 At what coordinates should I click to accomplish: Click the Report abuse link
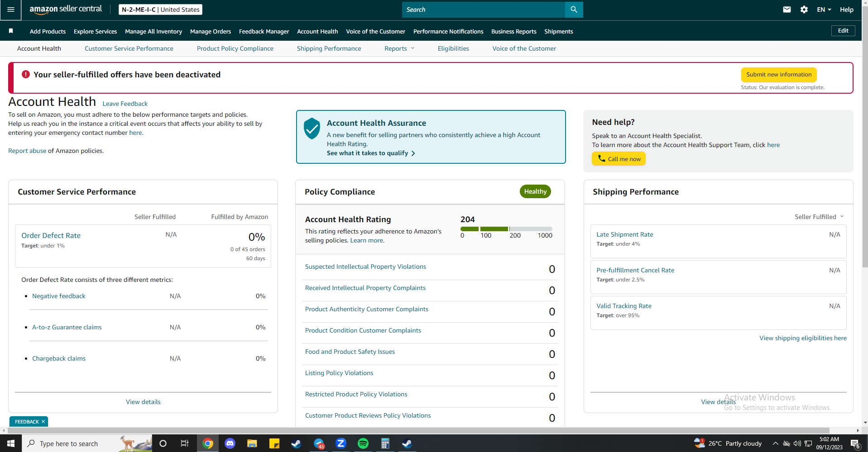click(x=27, y=151)
